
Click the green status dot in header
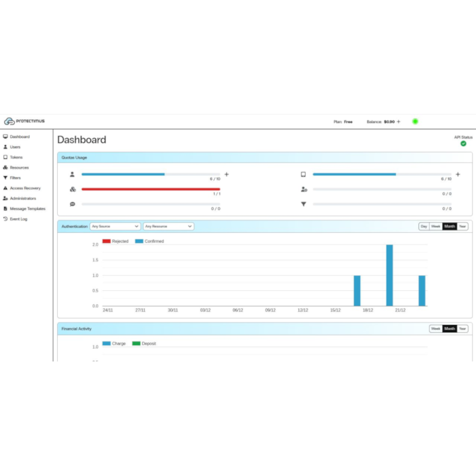point(415,121)
